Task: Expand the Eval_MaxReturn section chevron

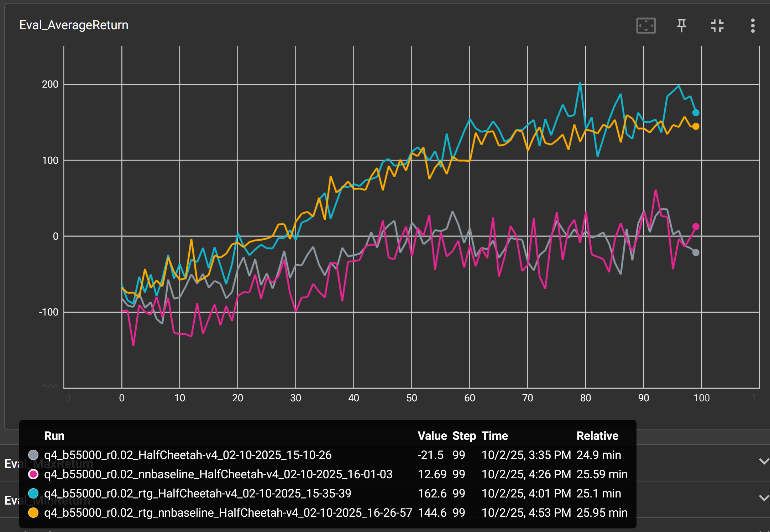Action: click(x=764, y=461)
